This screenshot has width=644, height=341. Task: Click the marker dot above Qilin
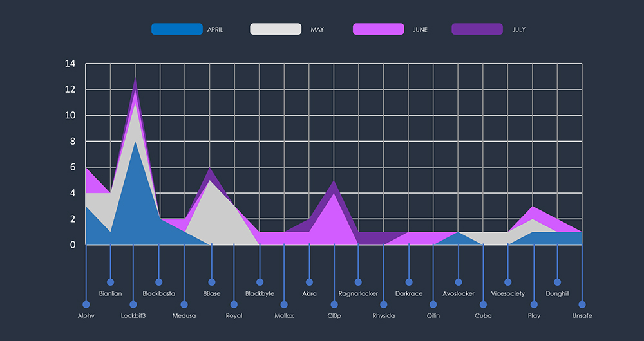[433, 304]
